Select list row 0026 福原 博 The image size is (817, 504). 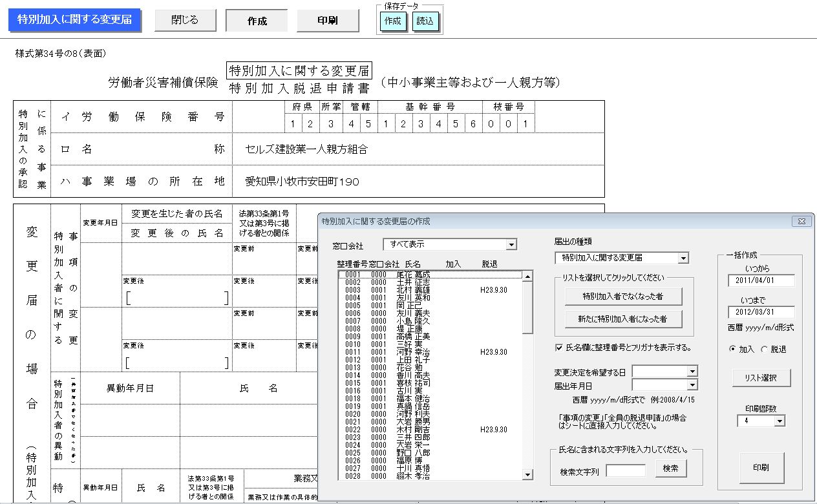pyautogui.click(x=430, y=461)
